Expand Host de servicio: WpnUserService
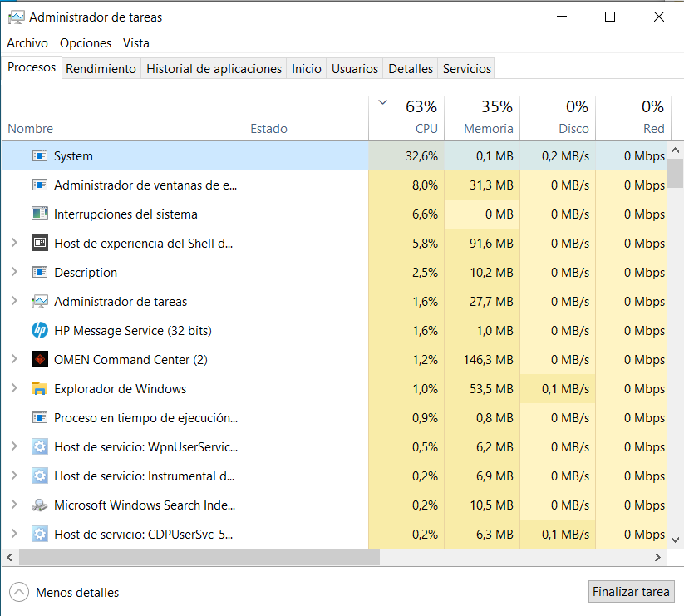The height and width of the screenshot is (616, 684). point(14,446)
